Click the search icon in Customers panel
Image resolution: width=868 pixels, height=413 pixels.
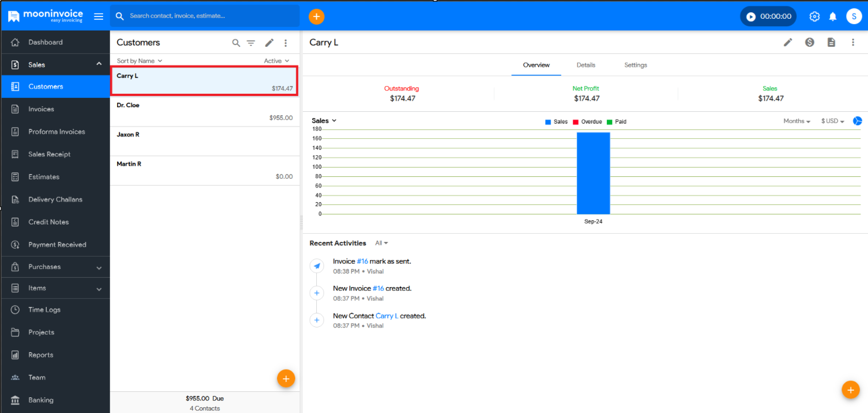coord(236,43)
